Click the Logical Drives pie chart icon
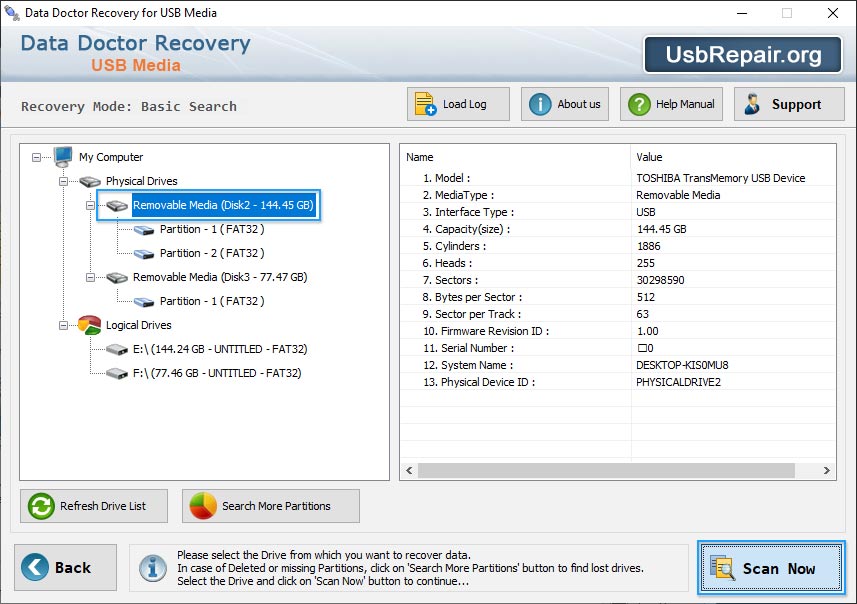This screenshot has height=604, width=857. coord(90,325)
